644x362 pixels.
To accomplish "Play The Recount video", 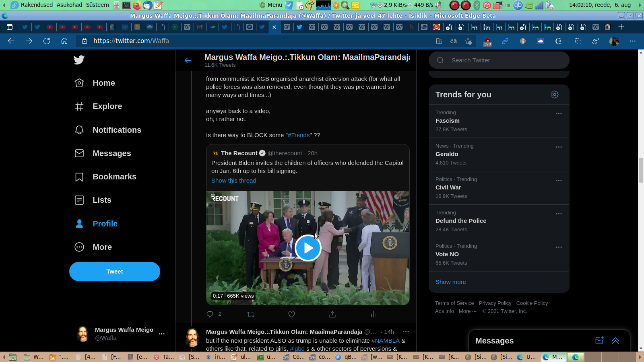I will coord(308,248).
